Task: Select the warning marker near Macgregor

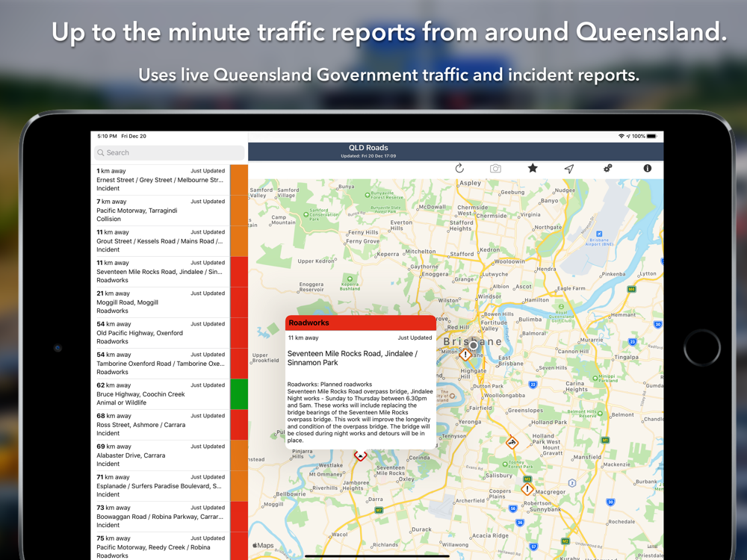Action: point(527,488)
